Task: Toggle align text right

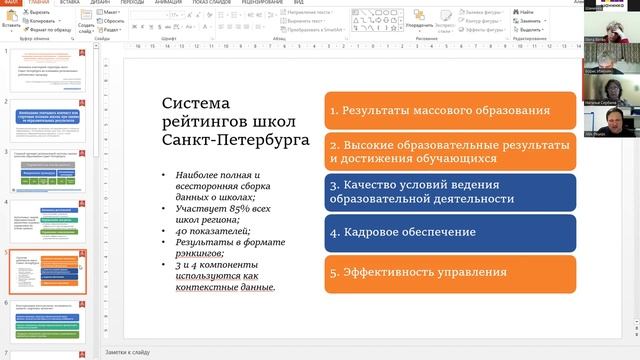Action: [x=238, y=27]
